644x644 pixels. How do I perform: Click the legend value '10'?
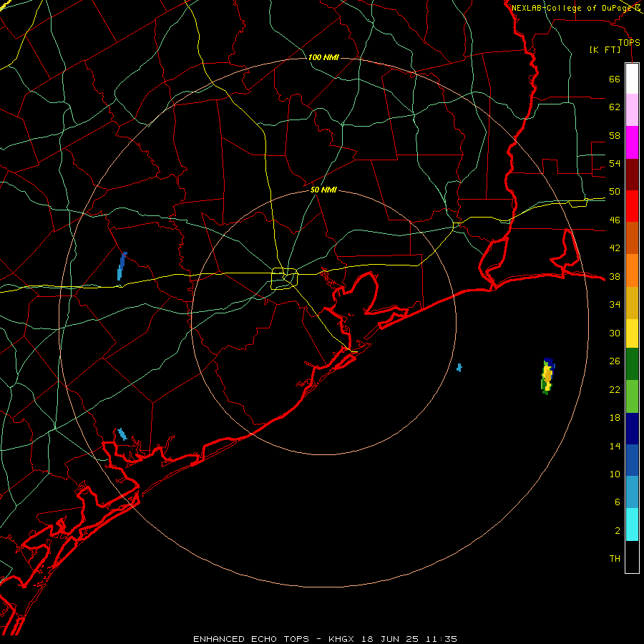[615, 474]
